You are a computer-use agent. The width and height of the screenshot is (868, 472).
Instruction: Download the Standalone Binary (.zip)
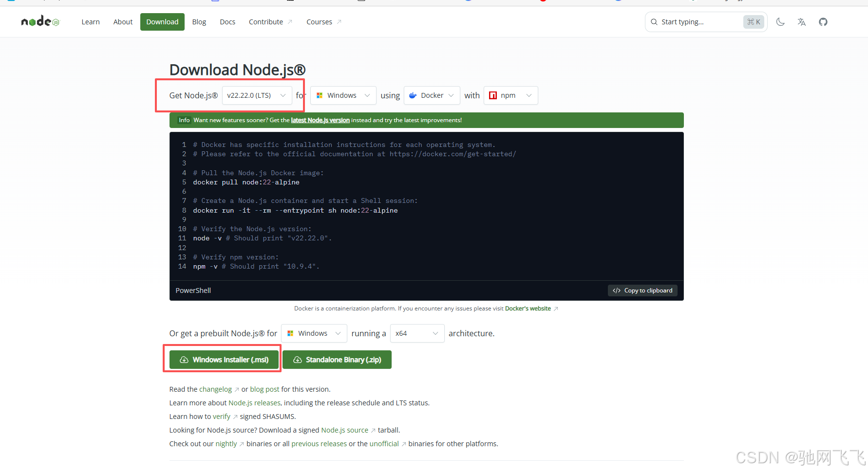337,360
